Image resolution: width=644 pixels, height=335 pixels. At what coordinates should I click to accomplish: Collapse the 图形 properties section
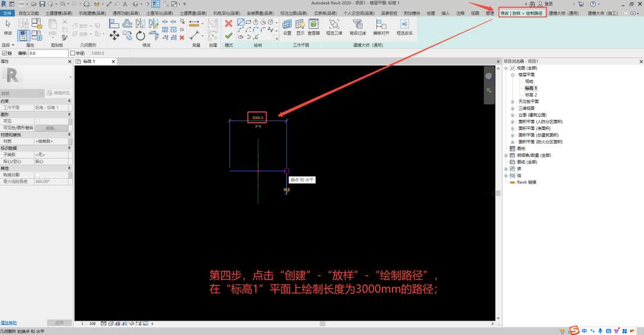[x=69, y=114]
